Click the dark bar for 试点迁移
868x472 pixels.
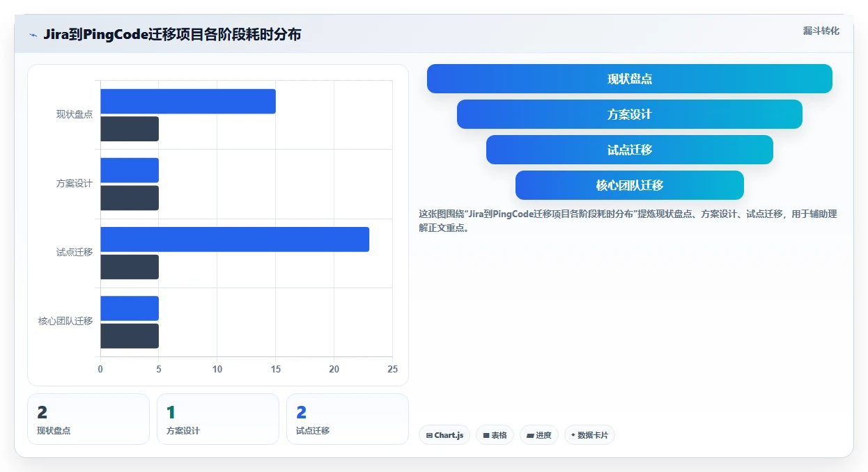point(130,267)
